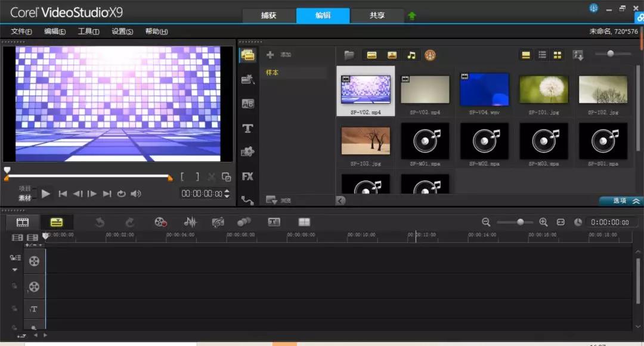644x346 pixels.
Task: Play the preview video
Action: pos(45,194)
